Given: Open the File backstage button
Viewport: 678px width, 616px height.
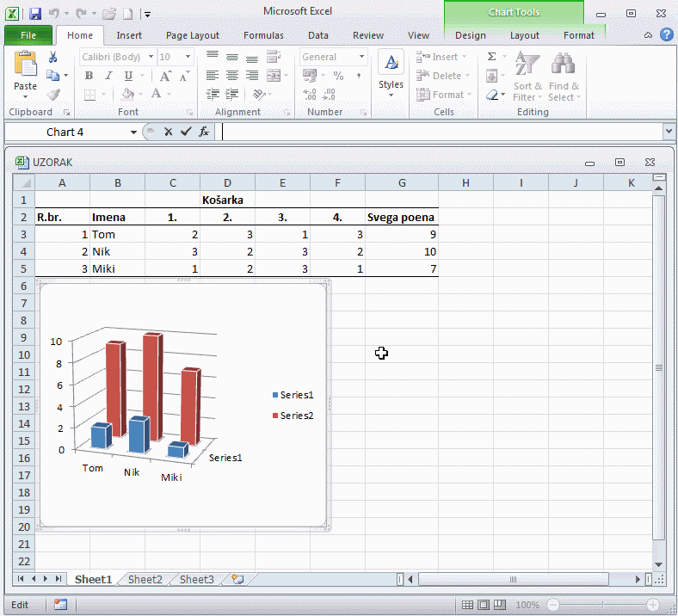Looking at the screenshot, I should [28, 35].
